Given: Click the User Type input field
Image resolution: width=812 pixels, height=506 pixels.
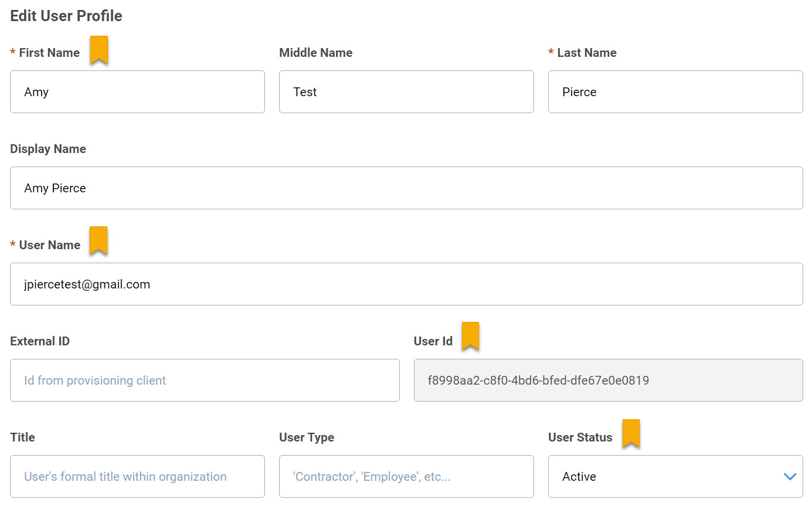Looking at the screenshot, I should tap(406, 476).
